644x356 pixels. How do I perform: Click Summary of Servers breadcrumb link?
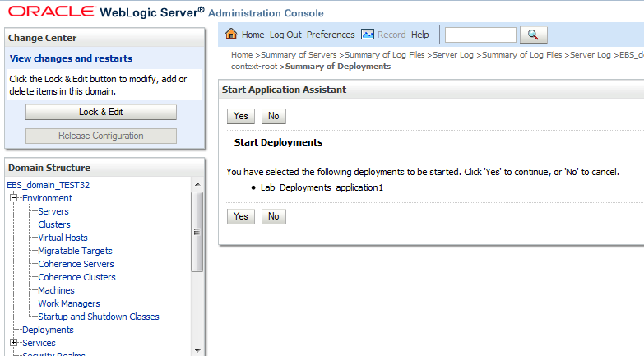pyautogui.click(x=299, y=55)
